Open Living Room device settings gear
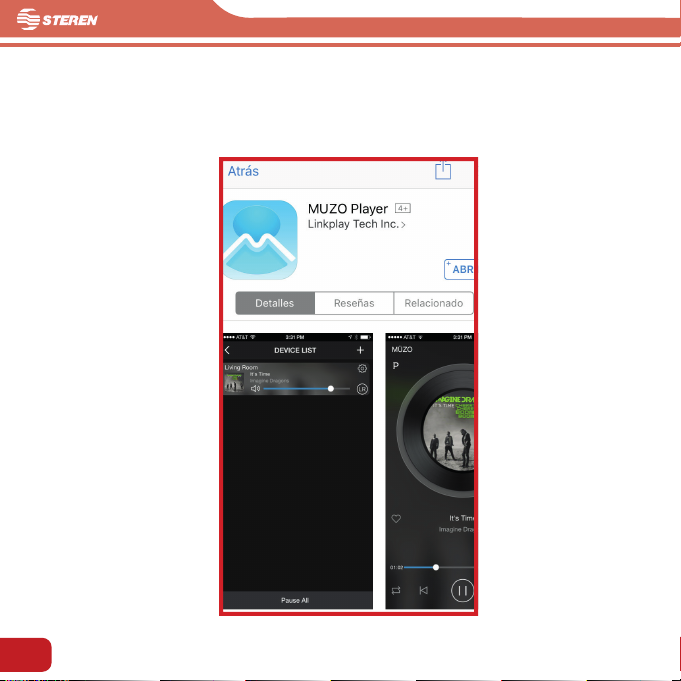 [x=362, y=369]
